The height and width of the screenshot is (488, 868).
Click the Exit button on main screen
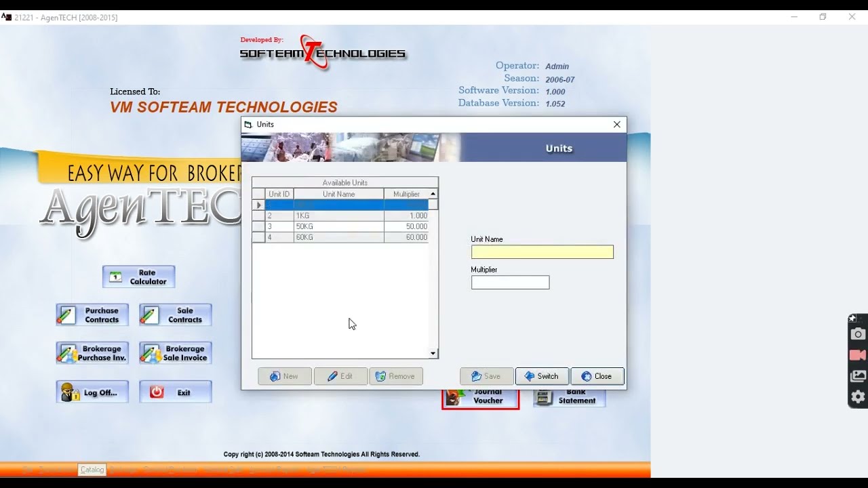[176, 392]
